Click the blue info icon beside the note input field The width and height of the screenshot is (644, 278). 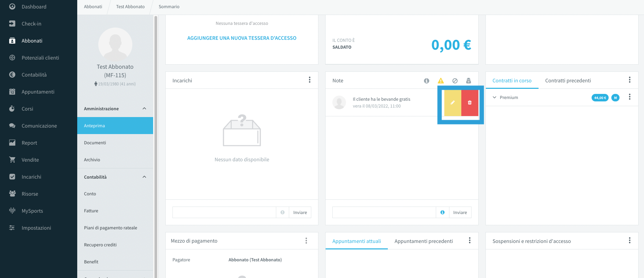pos(443,212)
